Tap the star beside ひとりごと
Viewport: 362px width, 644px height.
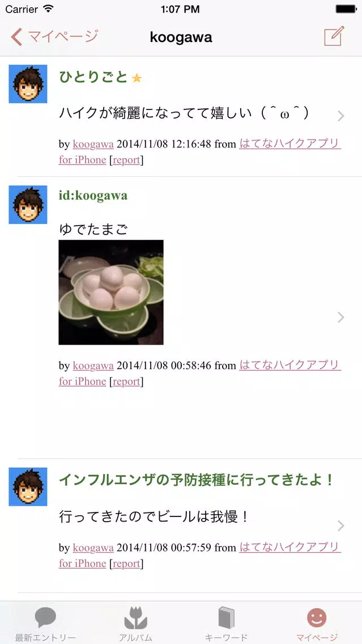coord(137,78)
